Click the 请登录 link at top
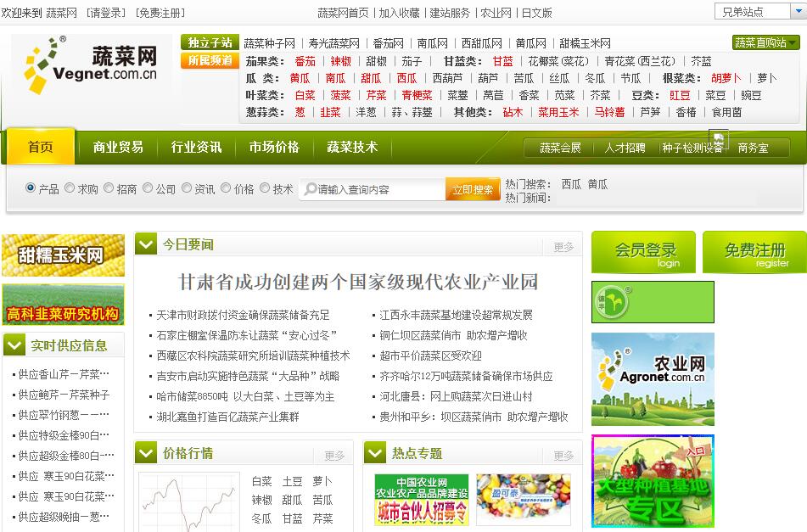This screenshot has height=532, width=807. click(x=106, y=13)
